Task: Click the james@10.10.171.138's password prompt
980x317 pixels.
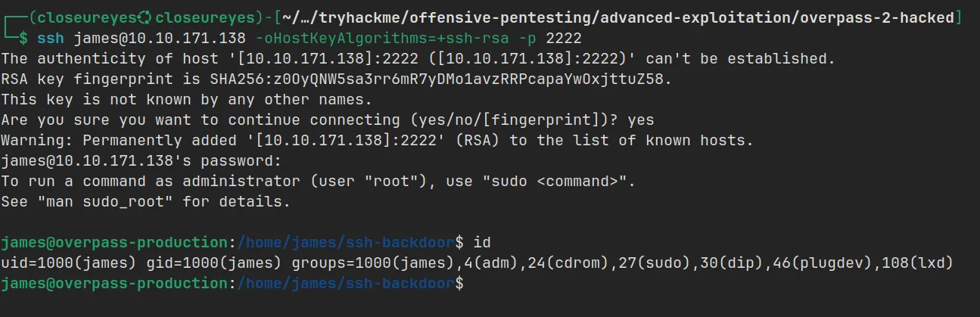Action: pos(141,160)
